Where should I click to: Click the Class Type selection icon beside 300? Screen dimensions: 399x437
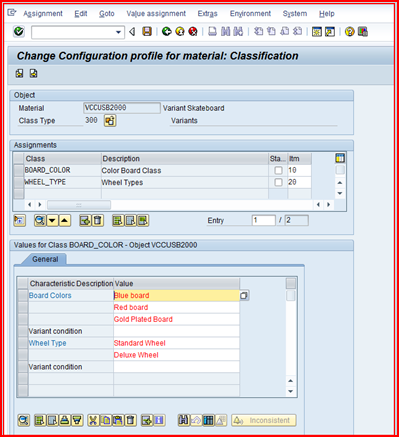coord(110,120)
